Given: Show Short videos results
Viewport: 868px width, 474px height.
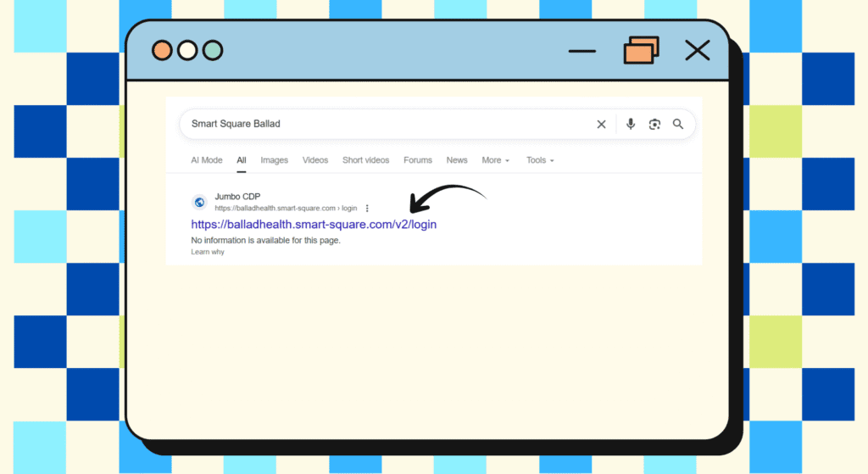Looking at the screenshot, I should [365, 160].
